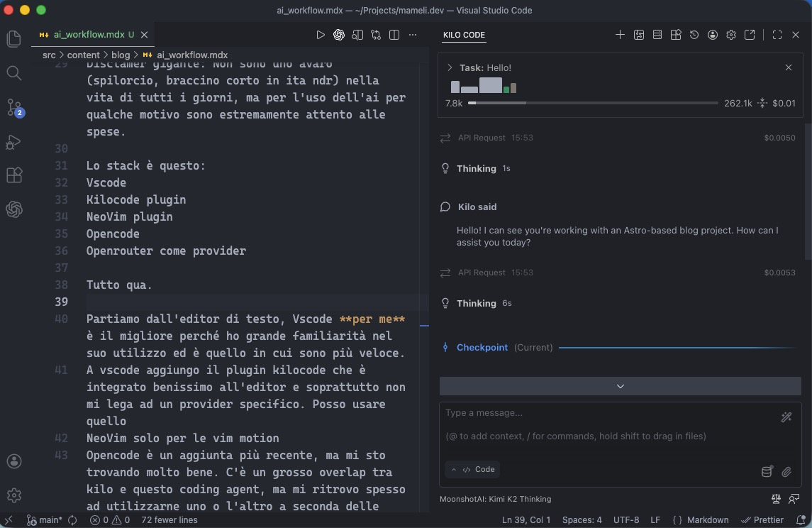Screen dimensions: 812x528
Task: Open the Kilo Code settings gear icon
Action: tap(731, 34)
